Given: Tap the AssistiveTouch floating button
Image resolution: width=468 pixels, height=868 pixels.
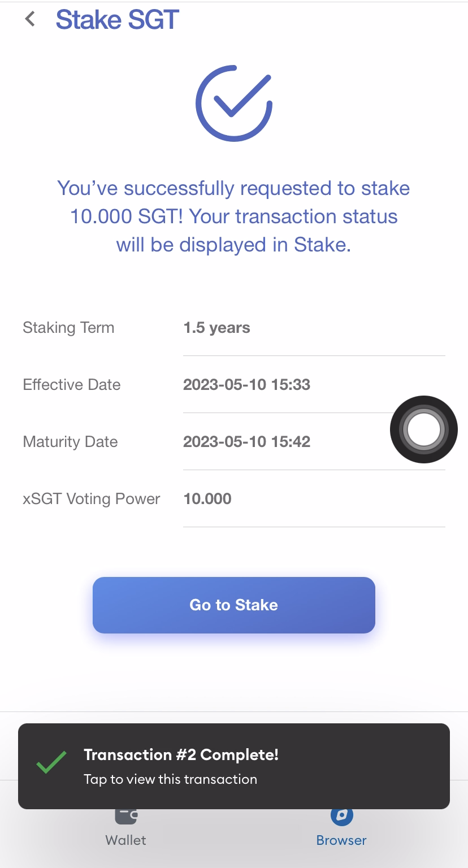Looking at the screenshot, I should tap(424, 429).
